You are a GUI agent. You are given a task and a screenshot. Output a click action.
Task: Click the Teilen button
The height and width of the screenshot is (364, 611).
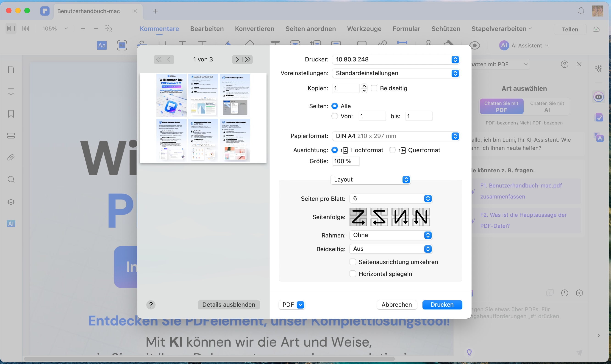570,29
